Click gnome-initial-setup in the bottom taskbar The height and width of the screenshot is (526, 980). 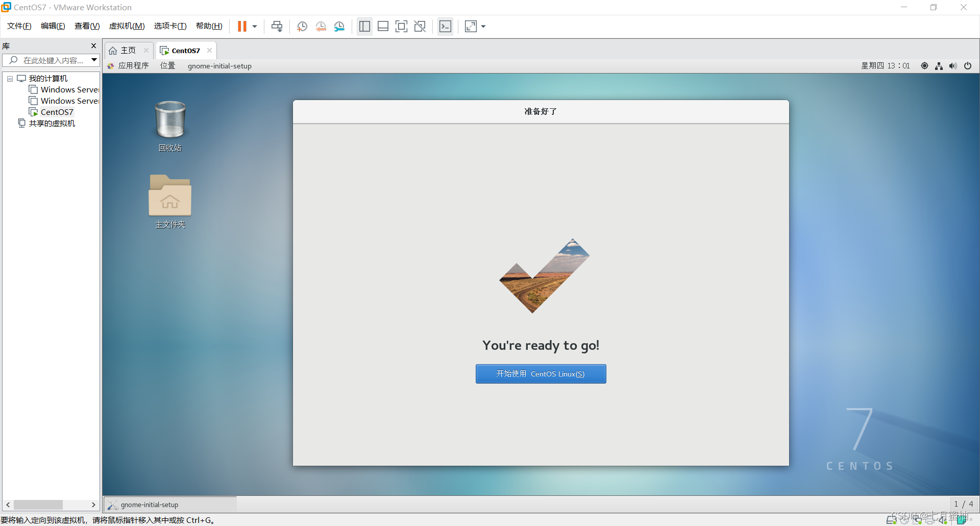pos(170,505)
